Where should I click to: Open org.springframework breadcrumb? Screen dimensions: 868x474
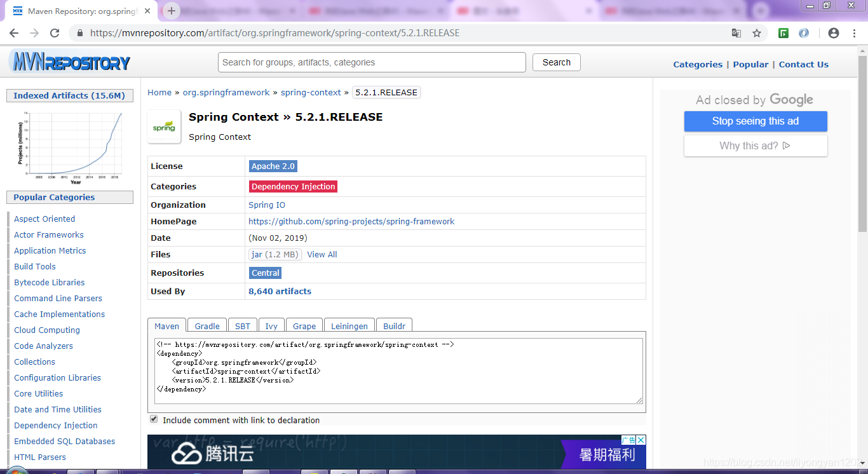[x=226, y=92]
